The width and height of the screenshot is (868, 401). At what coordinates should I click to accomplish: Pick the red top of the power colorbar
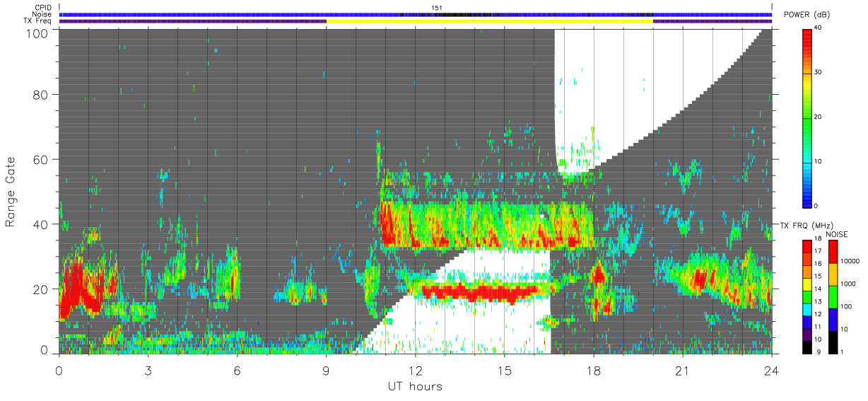coord(808,35)
